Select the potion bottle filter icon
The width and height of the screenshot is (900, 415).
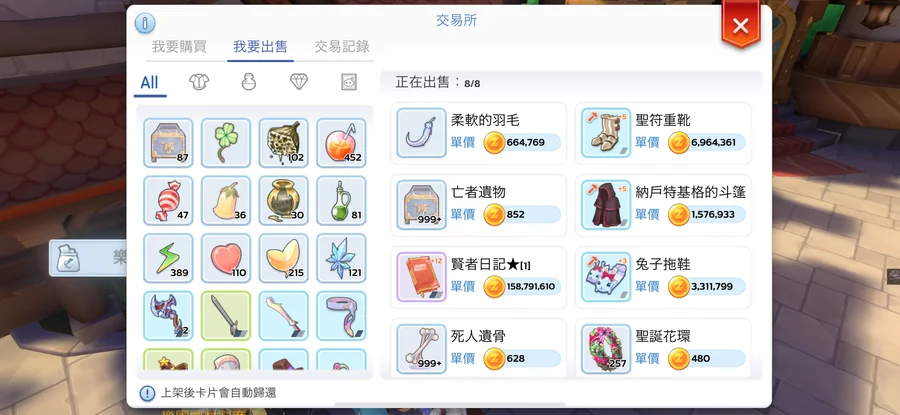click(x=248, y=82)
